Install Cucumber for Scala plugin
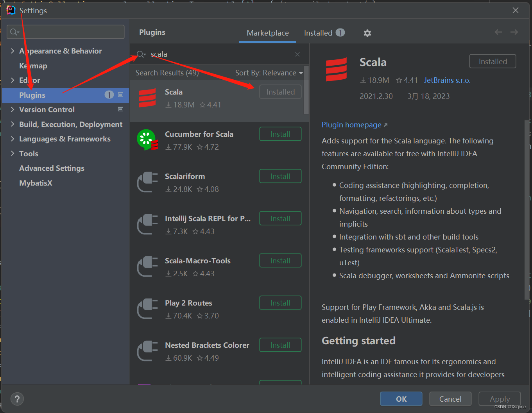532x413 pixels. click(280, 134)
